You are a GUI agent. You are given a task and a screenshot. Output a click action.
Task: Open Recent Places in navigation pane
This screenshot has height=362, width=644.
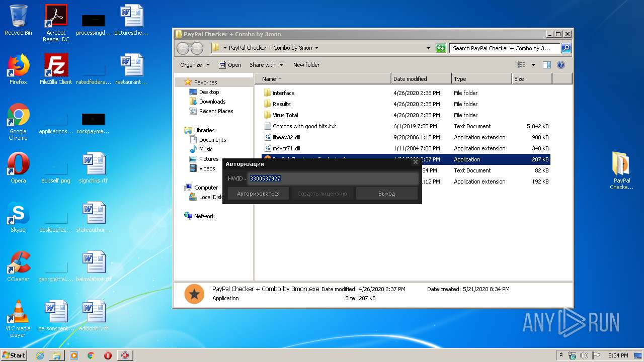pos(216,111)
